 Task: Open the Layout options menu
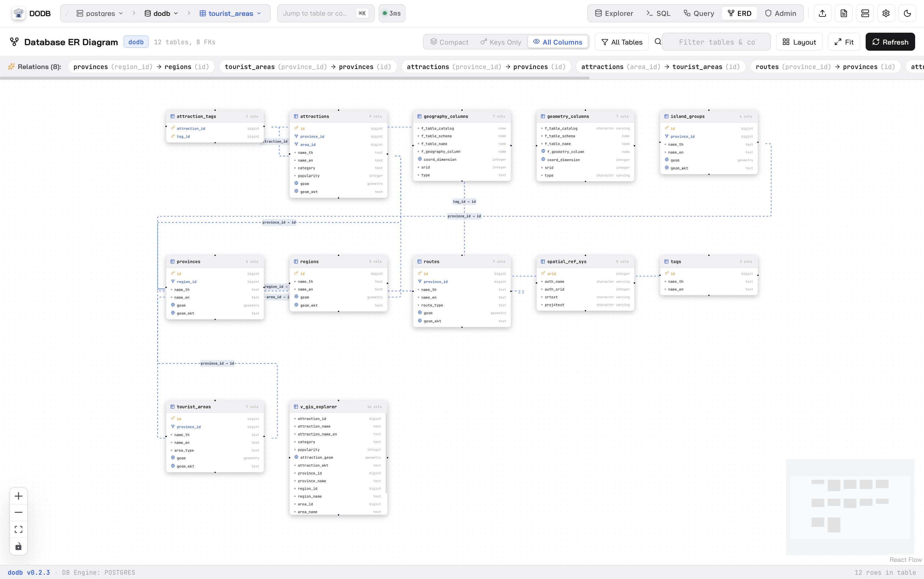pos(799,42)
